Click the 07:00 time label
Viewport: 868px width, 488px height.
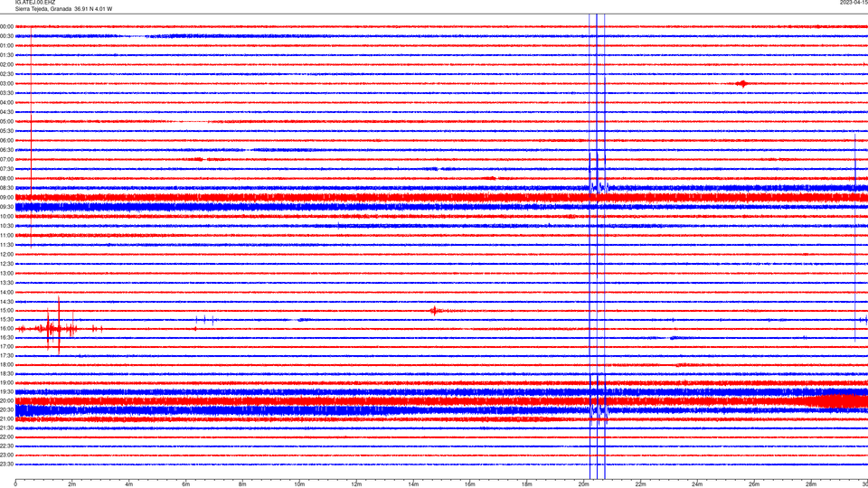[6, 159]
